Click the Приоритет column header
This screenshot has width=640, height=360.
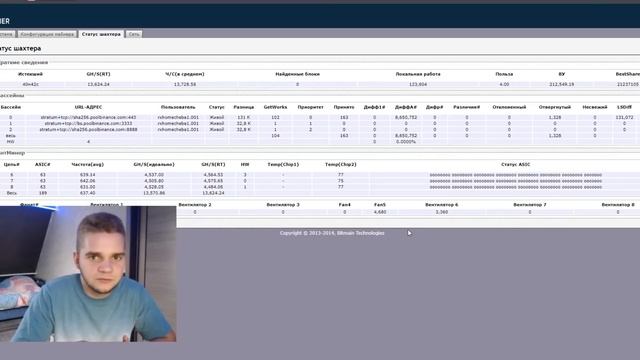click(x=311, y=107)
